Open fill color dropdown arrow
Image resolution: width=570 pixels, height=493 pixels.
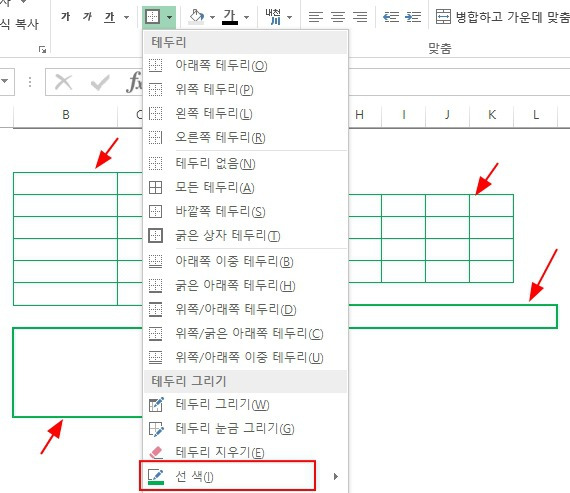(x=213, y=17)
